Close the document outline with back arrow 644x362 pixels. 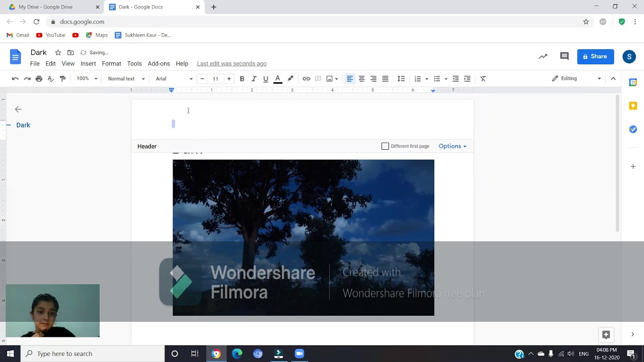point(18,109)
